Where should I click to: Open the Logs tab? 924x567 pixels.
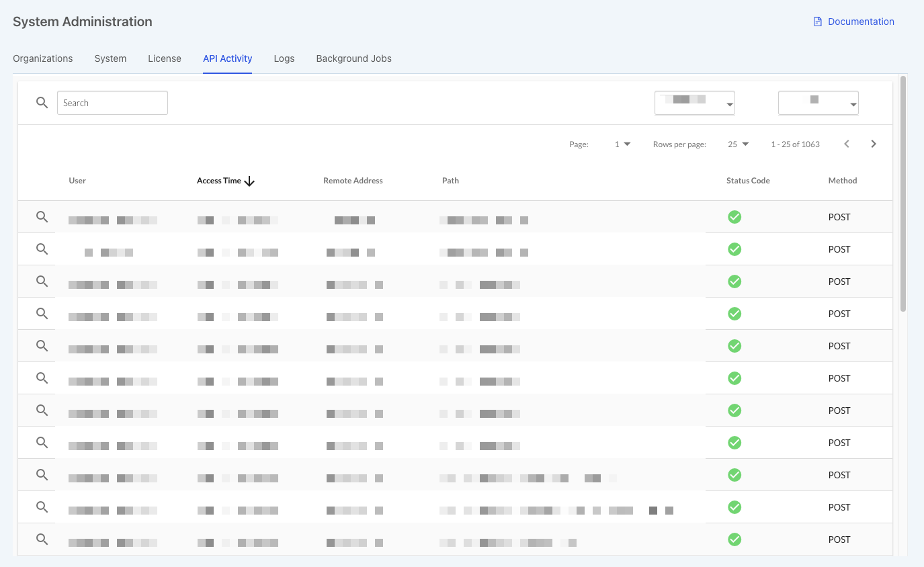[x=284, y=58]
